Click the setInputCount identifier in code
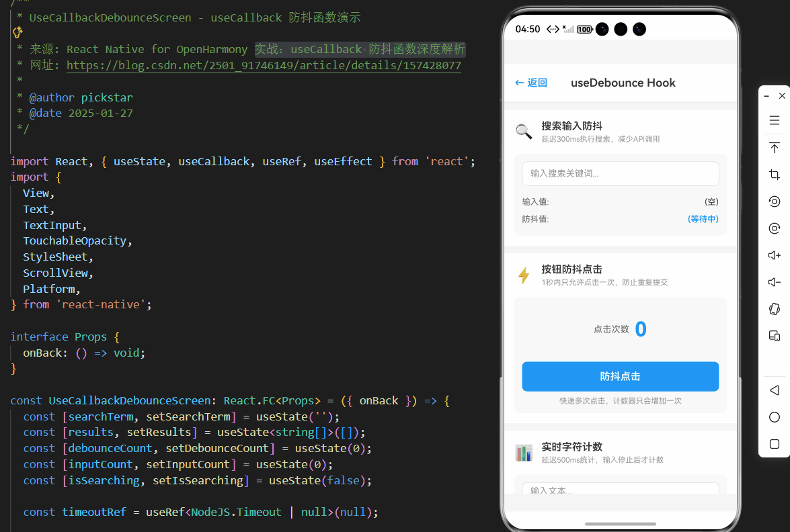 [188, 465]
